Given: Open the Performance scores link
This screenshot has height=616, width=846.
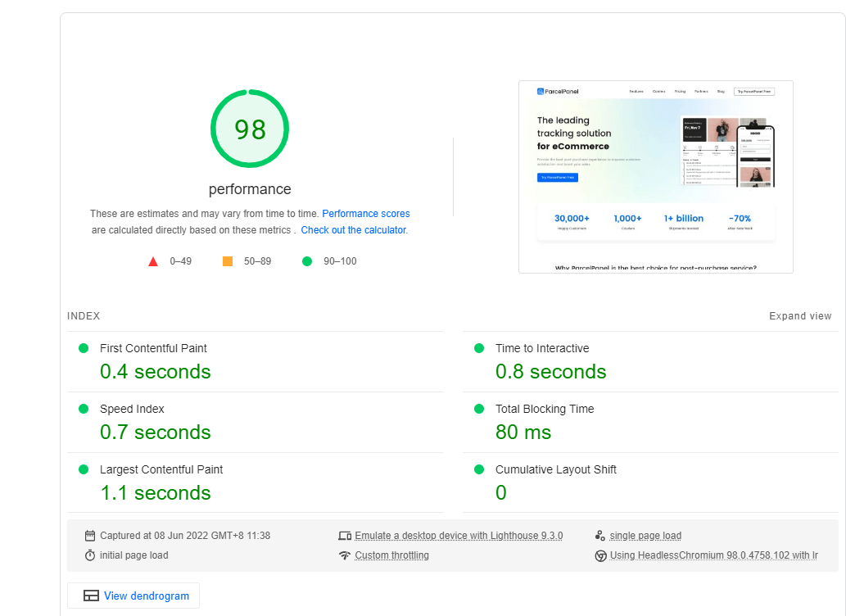Looking at the screenshot, I should pos(366,214).
